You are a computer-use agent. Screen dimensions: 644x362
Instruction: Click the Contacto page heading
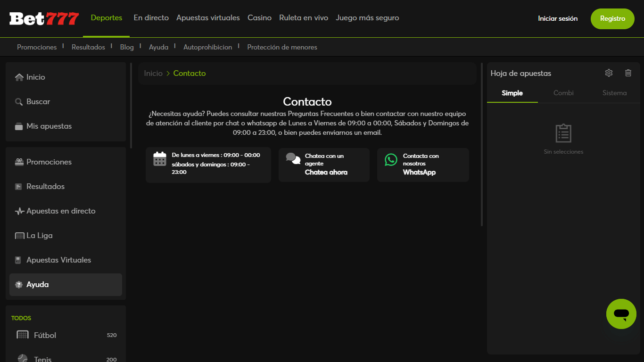point(307,101)
